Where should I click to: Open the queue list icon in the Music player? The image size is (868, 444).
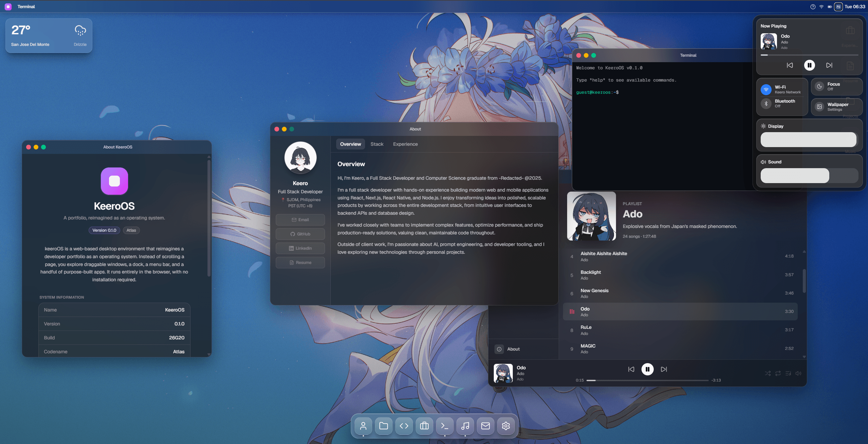788,373
